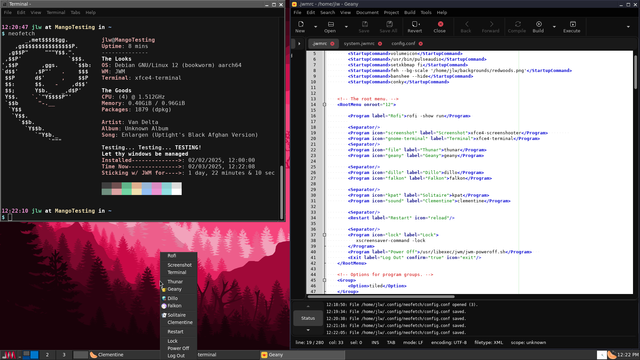
Task: Choose Power Off from the root menu
Action: tap(179, 349)
